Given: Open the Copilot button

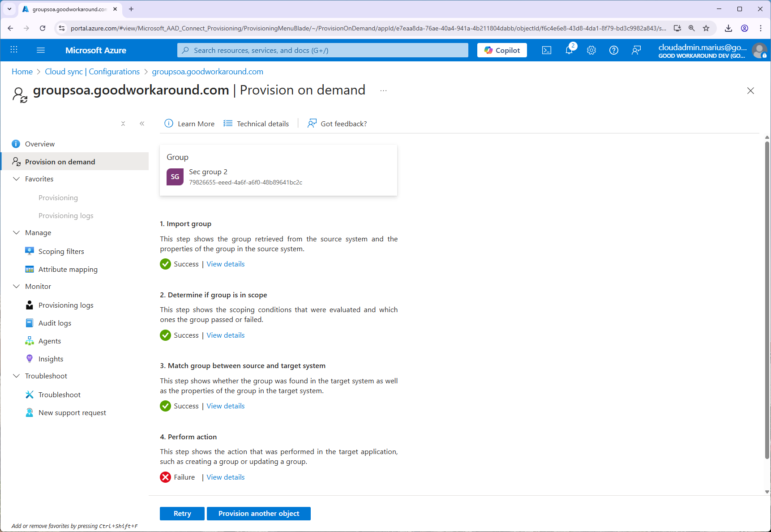Looking at the screenshot, I should (x=502, y=50).
